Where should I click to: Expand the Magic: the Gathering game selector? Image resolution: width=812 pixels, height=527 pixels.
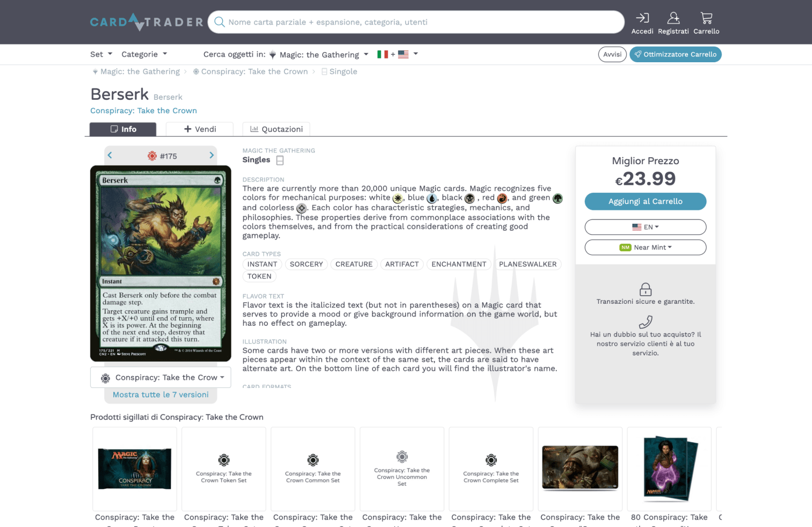(320, 54)
